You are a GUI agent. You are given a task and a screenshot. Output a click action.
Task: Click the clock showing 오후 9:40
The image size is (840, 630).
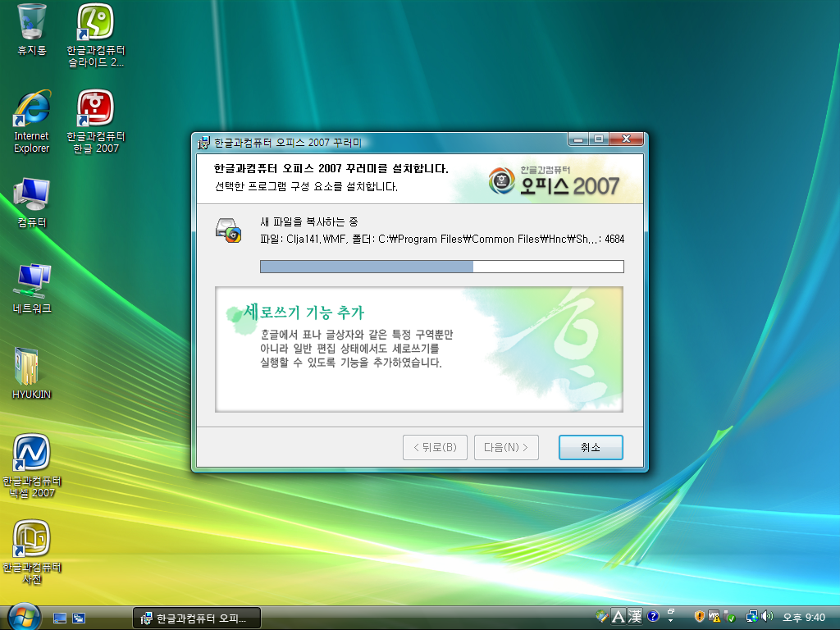pyautogui.click(x=804, y=618)
